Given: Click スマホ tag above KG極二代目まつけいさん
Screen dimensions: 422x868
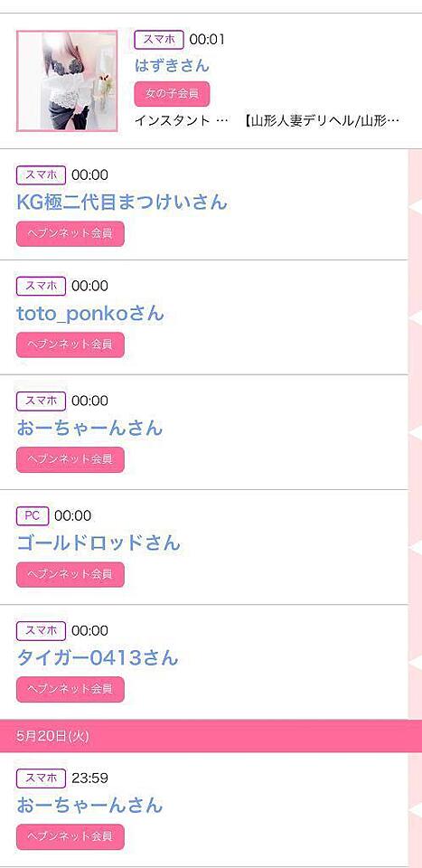Looking at the screenshot, I should click(41, 175).
